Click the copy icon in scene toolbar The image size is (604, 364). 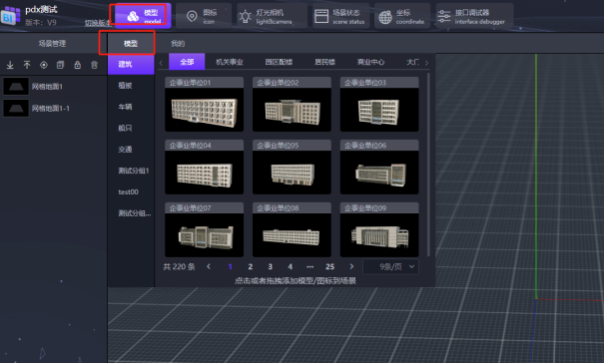61,65
